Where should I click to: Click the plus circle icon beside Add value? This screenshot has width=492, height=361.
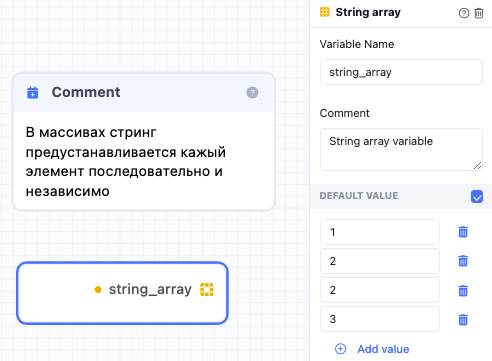pyautogui.click(x=340, y=349)
